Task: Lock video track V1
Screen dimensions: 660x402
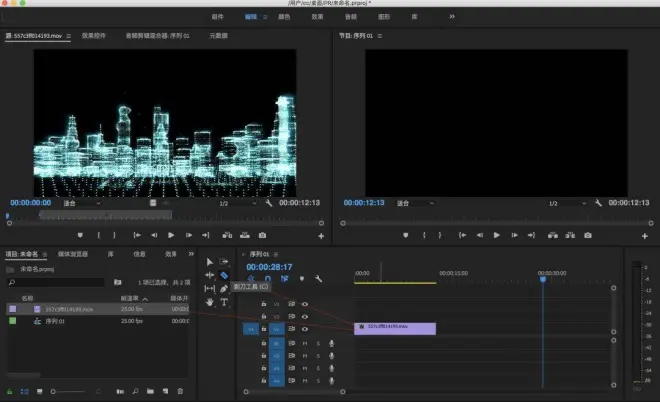Action: pos(263,329)
